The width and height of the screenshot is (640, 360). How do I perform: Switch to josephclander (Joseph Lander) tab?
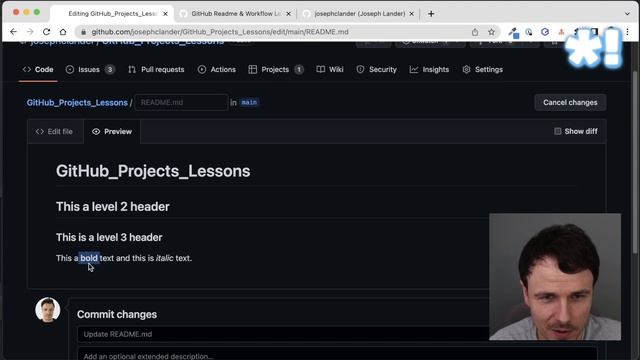[359, 14]
